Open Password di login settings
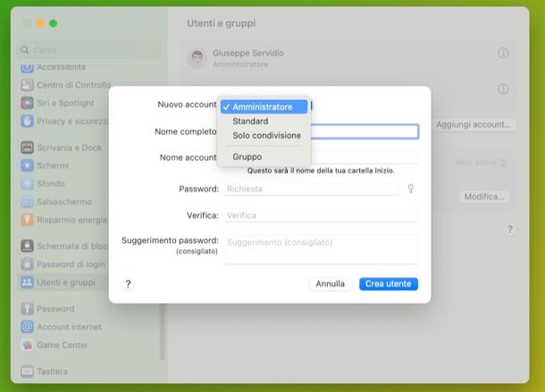 pyautogui.click(x=64, y=264)
